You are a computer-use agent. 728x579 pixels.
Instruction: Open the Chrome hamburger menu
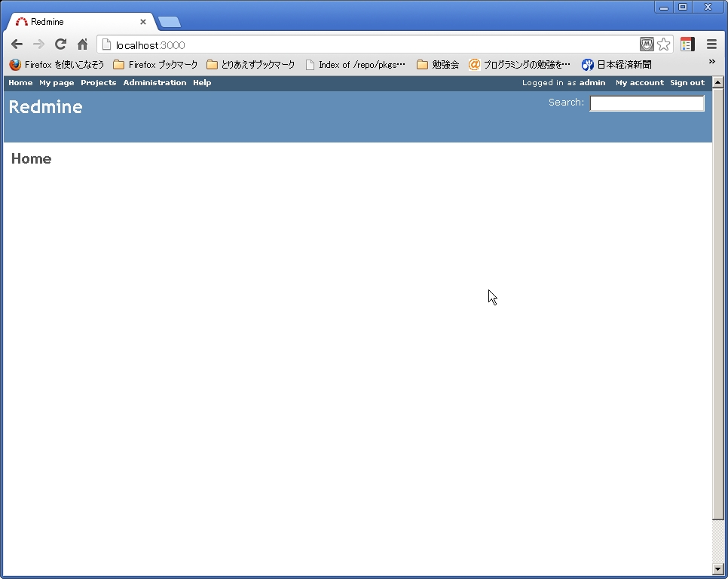coord(711,44)
